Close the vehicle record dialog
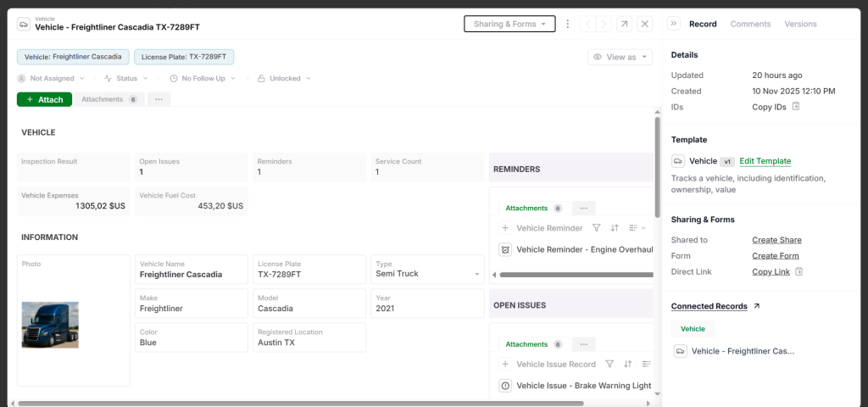 click(644, 24)
